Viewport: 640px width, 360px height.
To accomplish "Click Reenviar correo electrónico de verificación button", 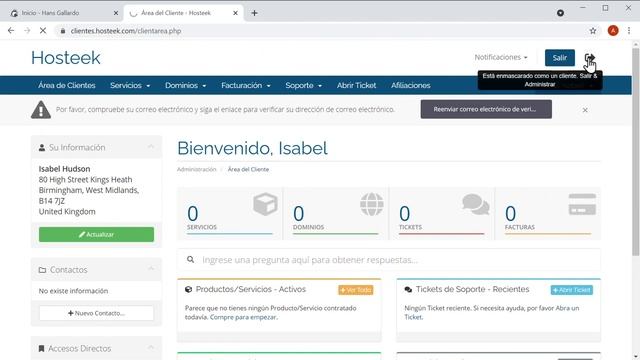I will click(486, 109).
